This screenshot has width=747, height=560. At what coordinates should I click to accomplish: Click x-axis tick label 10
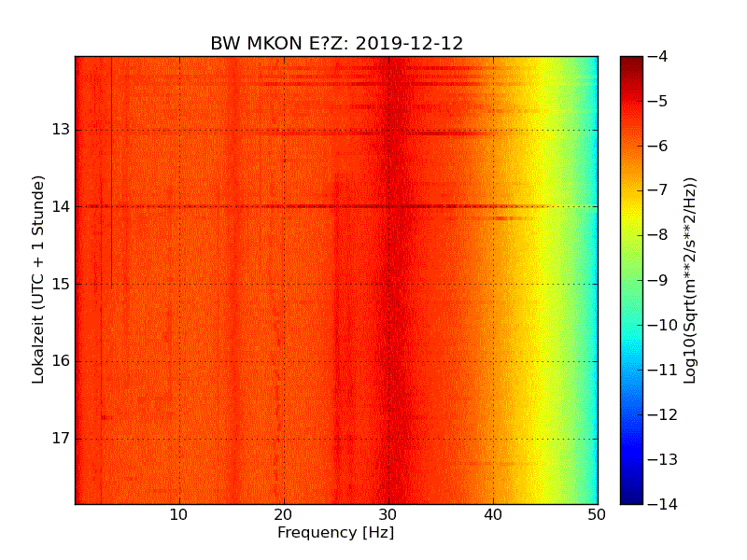178,515
